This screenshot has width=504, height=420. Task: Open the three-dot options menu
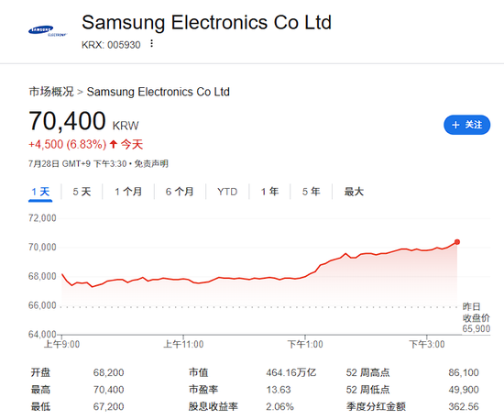pyautogui.click(x=151, y=44)
